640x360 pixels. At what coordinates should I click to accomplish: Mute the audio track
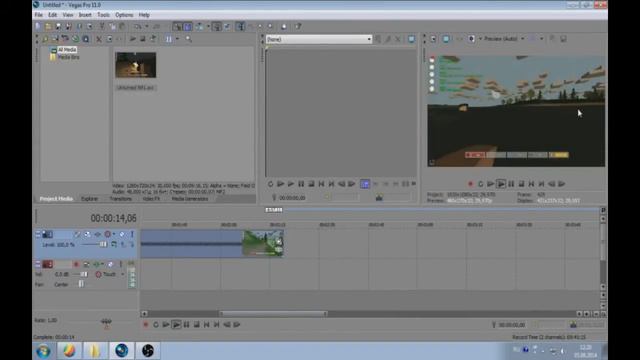point(111,264)
